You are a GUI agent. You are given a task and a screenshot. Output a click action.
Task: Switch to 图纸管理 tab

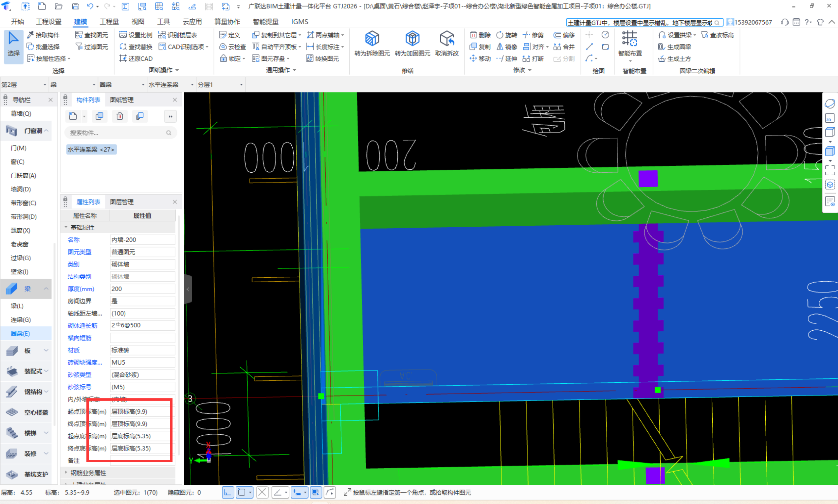tap(122, 100)
